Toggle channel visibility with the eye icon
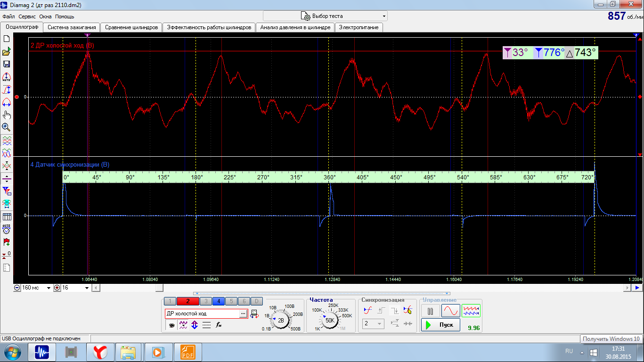Viewport: 644px width, 362px height. [171, 325]
